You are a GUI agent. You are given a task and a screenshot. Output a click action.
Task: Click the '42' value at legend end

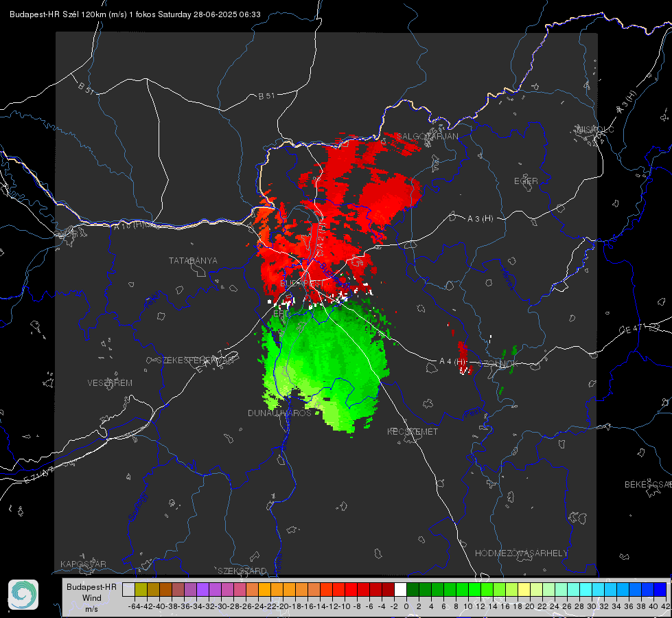666,606
